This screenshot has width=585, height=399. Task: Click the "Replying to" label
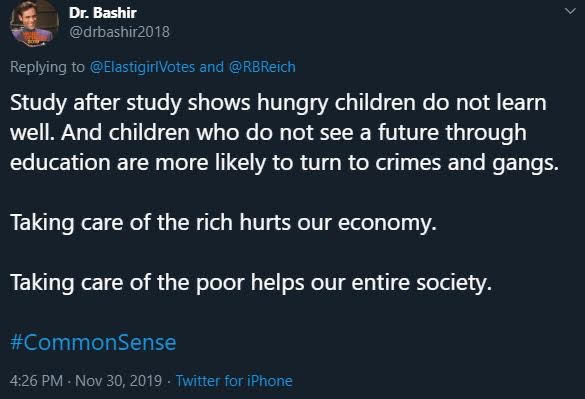point(47,67)
